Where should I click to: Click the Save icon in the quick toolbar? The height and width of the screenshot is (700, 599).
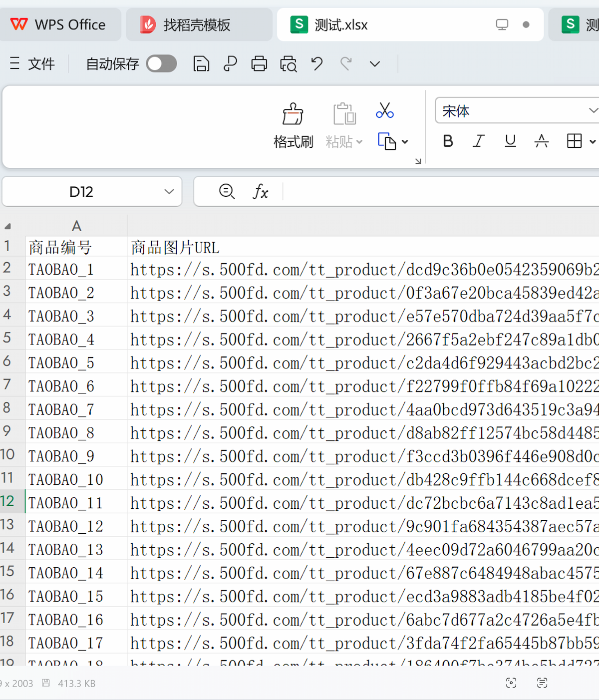point(201,64)
